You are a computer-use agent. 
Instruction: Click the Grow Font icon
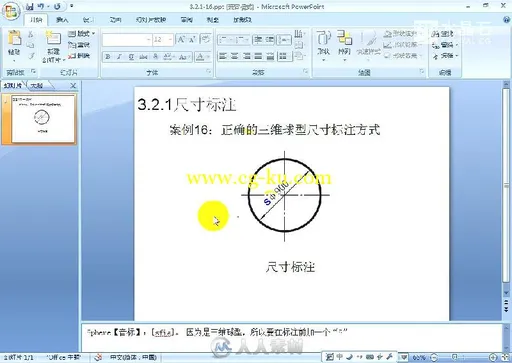click(181, 40)
